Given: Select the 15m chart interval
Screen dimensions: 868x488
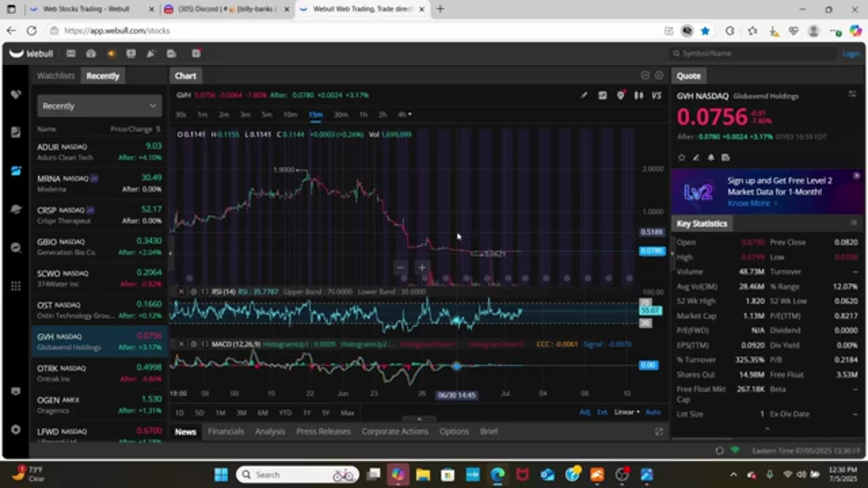Looking at the screenshot, I should pyautogui.click(x=315, y=115).
